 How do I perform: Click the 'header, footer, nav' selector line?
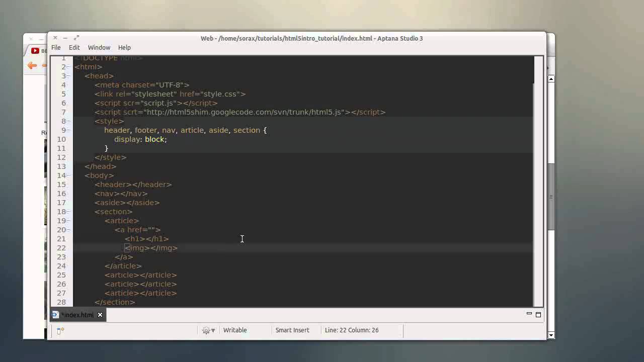click(186, 130)
